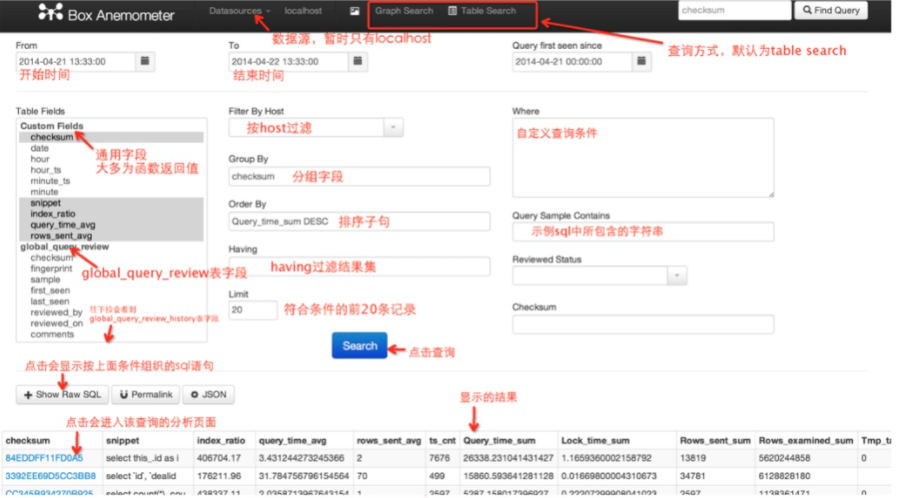Click the Permalink button
The width and height of the screenshot is (904, 498).
pos(146,394)
